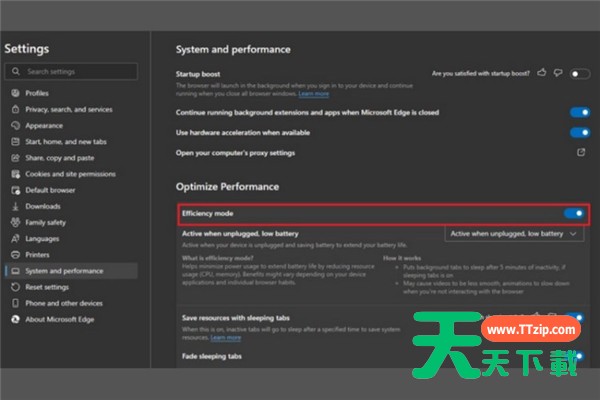This screenshot has width=600, height=400.
Task: Click the Search settings input field
Action: click(x=71, y=71)
